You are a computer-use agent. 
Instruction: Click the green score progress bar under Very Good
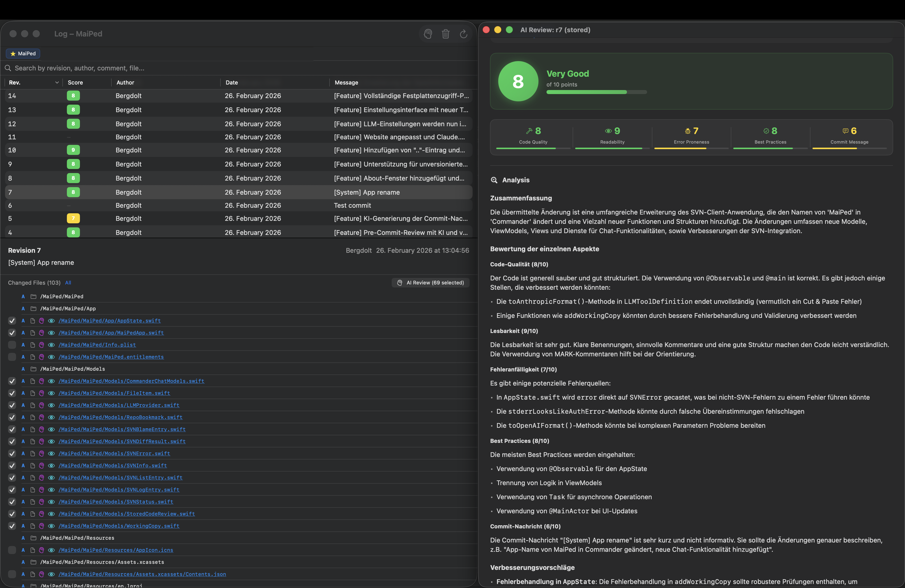(x=586, y=92)
